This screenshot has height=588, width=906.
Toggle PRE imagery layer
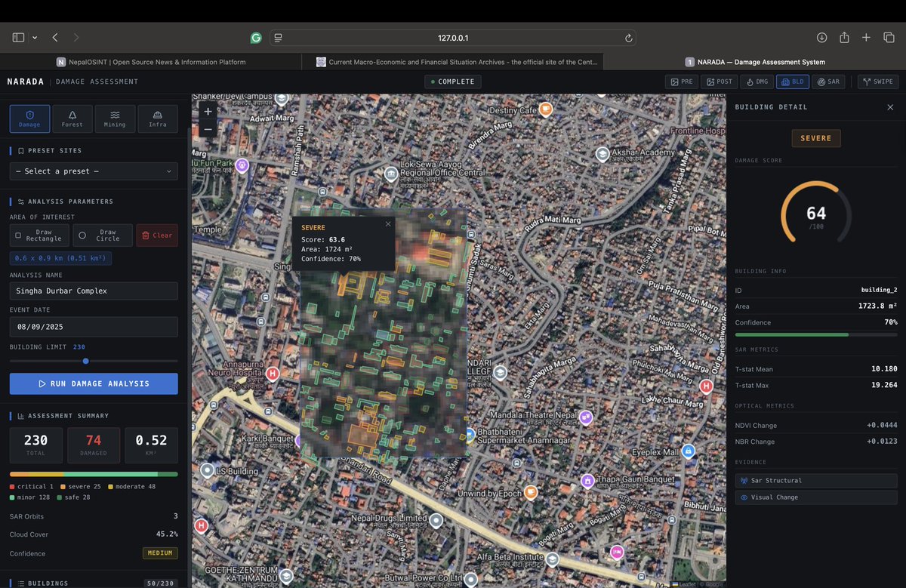click(x=682, y=82)
